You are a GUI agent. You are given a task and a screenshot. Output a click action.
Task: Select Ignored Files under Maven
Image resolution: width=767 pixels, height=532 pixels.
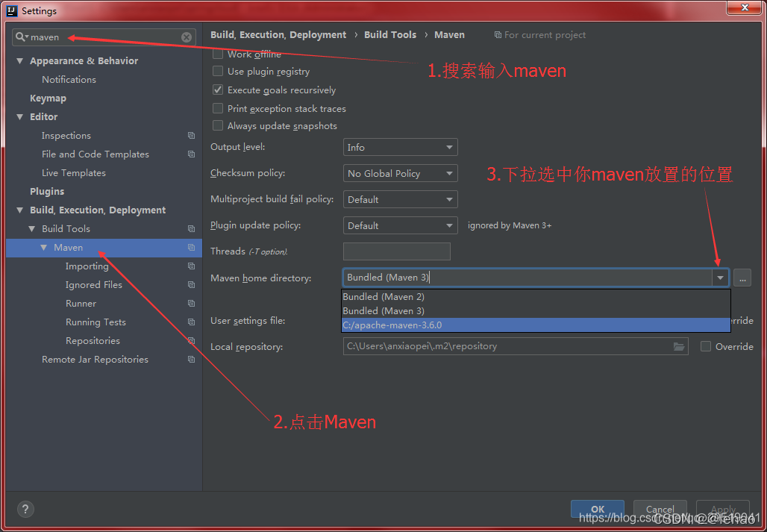(x=94, y=284)
